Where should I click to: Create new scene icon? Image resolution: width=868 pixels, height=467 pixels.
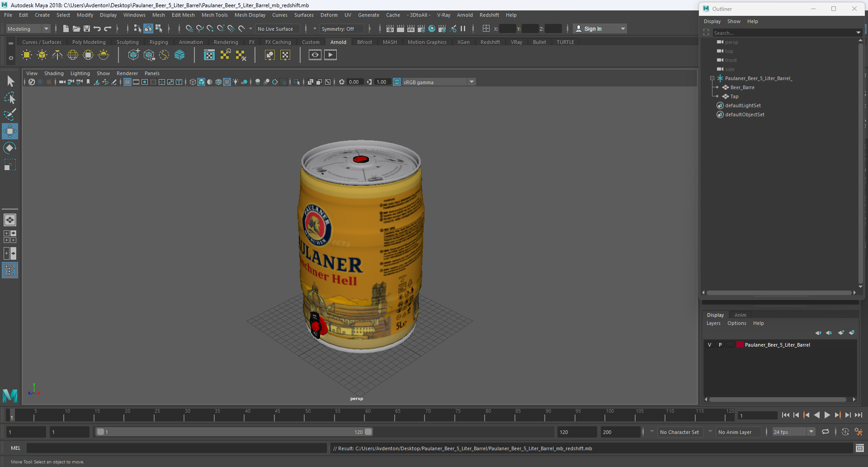click(66, 29)
